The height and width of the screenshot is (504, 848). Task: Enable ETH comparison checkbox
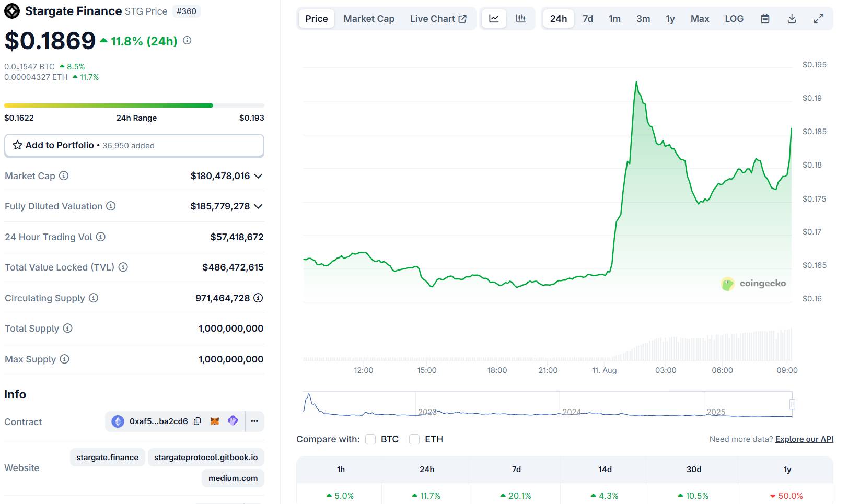tap(414, 439)
